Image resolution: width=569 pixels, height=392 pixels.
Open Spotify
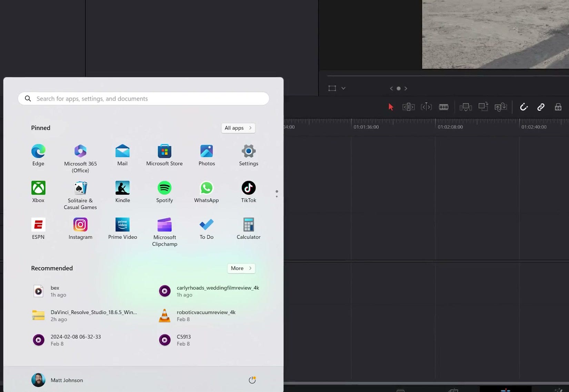click(x=164, y=192)
